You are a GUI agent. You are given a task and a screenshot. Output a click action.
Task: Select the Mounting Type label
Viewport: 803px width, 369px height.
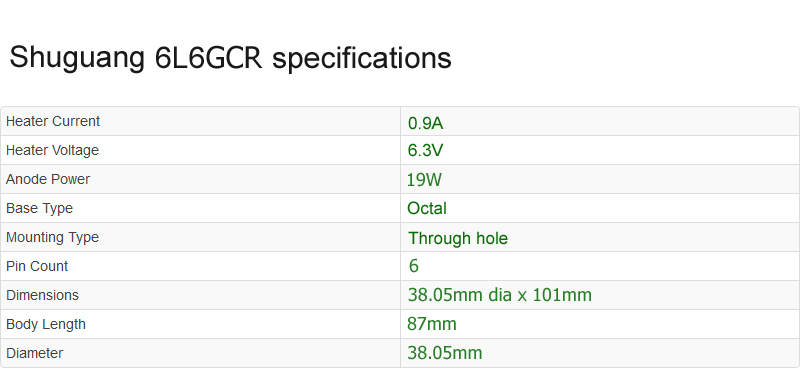tap(52, 237)
